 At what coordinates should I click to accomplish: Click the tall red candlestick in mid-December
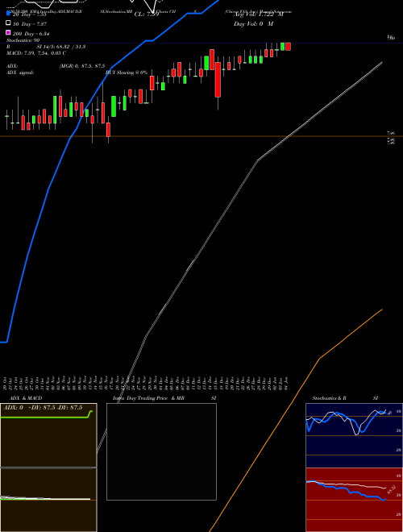(218, 80)
